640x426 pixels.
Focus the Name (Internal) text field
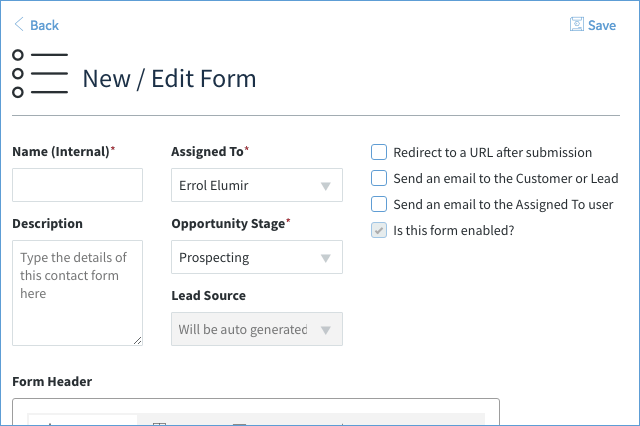click(78, 185)
